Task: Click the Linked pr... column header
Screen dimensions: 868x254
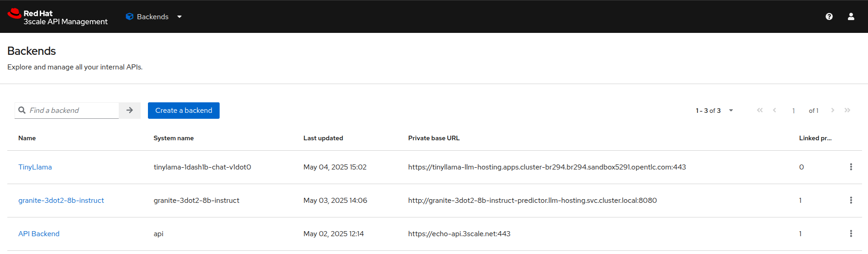Action: point(815,138)
